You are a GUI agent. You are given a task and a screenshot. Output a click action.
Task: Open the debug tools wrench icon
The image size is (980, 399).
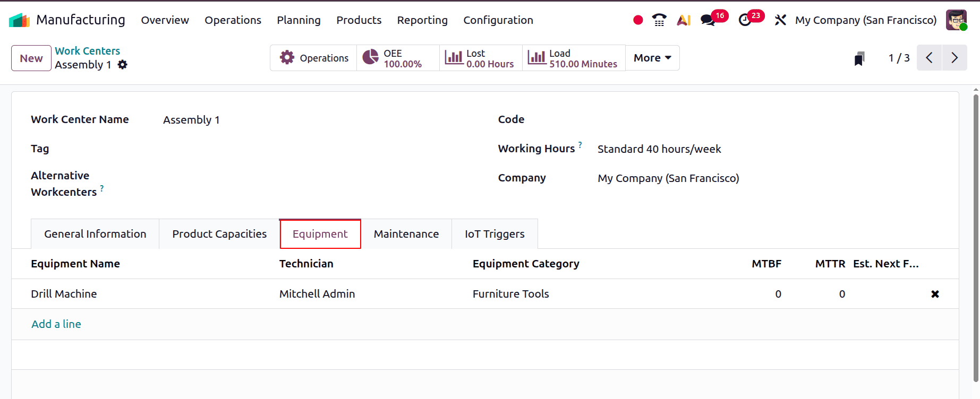780,20
